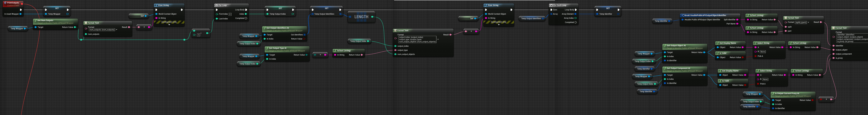Click the Result pin of the output_index Format Text
Image resolution: width=868 pixels, height=115 pixels.
click(450, 35)
